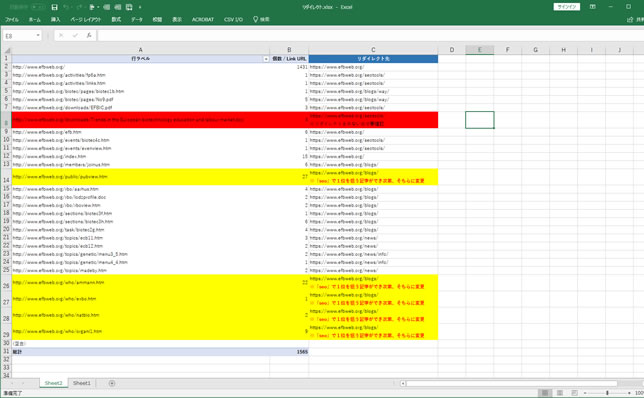Screen dimensions: 644x398
Task: Open Customize Quick Access Toolbar dropdown arrow
Action: (140, 7)
